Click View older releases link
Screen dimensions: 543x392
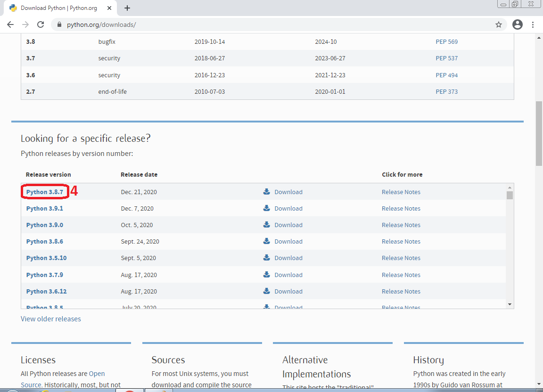point(51,319)
